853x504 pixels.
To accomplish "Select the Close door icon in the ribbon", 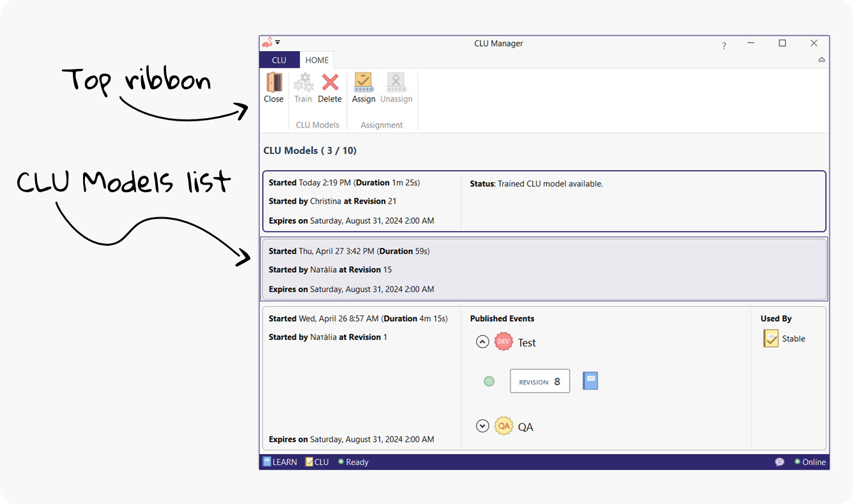I will click(x=273, y=83).
